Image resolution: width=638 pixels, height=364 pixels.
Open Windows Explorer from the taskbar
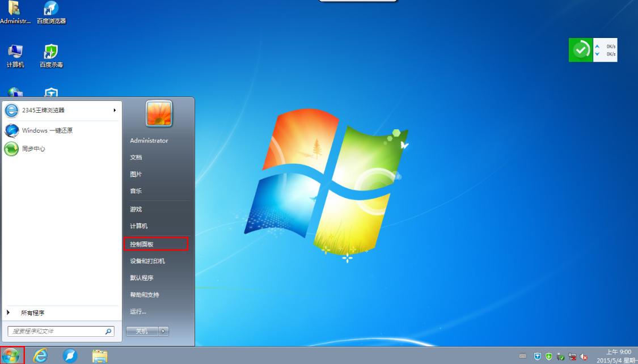point(100,357)
